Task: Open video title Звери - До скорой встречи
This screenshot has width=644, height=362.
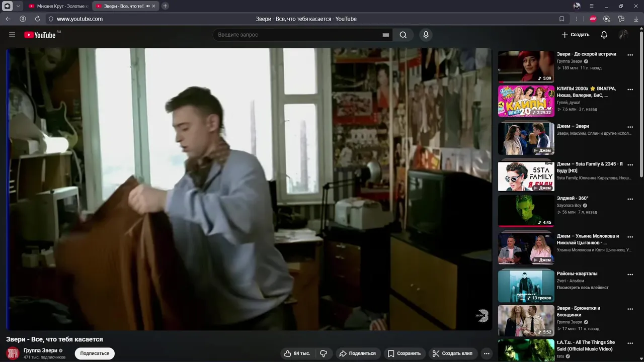Action: (586, 54)
